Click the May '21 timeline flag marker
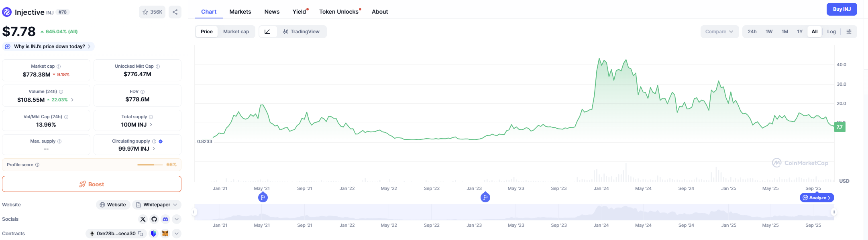This screenshot has width=868, height=240. (263, 197)
